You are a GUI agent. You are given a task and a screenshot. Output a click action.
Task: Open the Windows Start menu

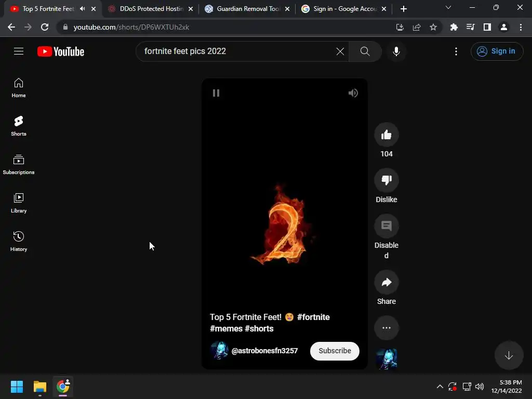tap(17, 387)
